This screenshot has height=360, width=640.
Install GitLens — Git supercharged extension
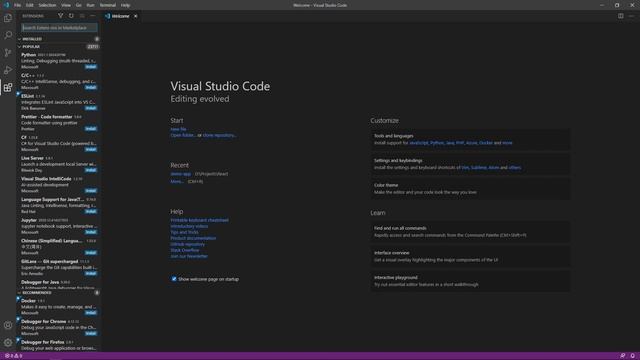pos(91,273)
